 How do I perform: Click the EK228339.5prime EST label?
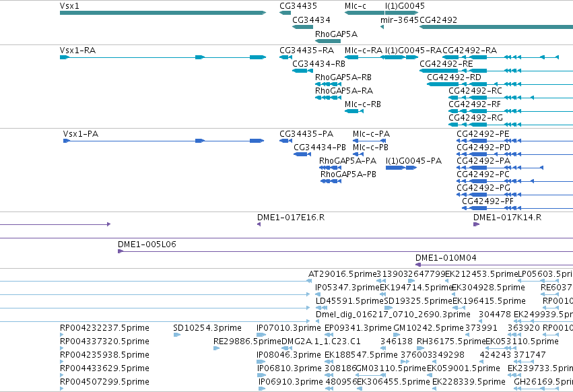click(469, 382)
